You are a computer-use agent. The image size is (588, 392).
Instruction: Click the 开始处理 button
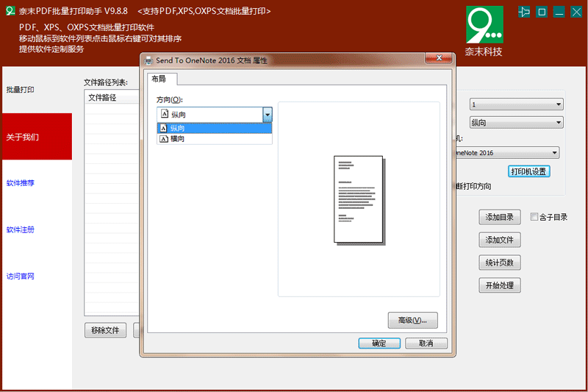tap(500, 285)
